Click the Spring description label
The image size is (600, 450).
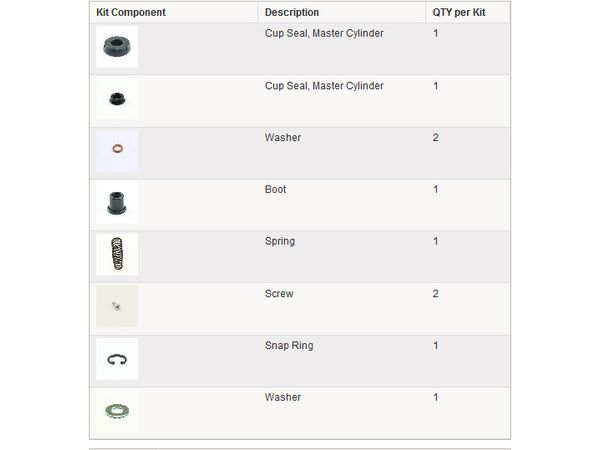click(x=280, y=241)
